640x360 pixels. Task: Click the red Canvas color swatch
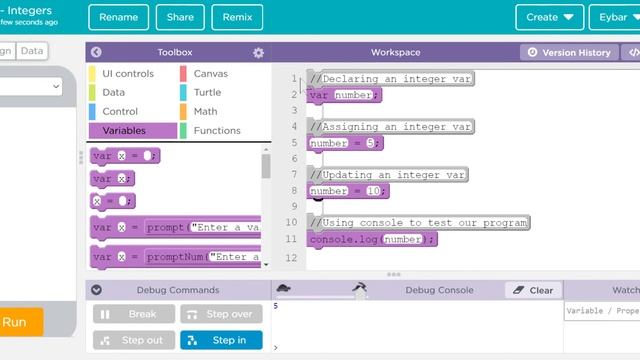[x=183, y=73]
